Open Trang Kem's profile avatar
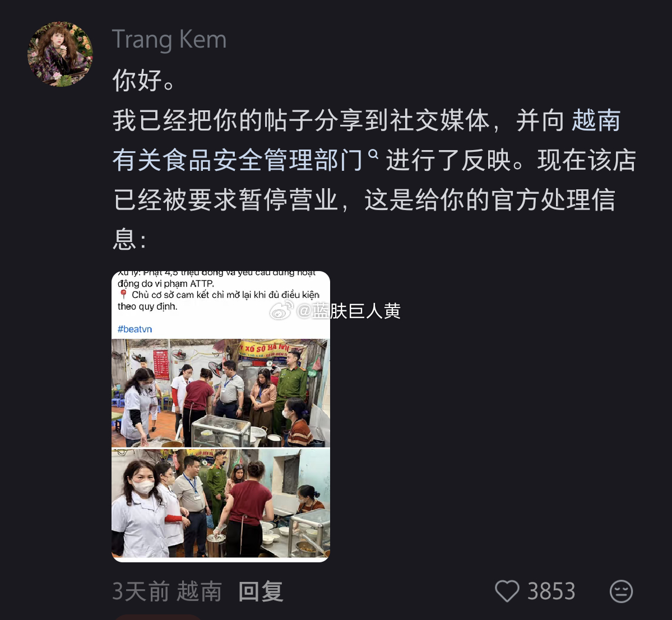The image size is (672, 620). click(60, 54)
